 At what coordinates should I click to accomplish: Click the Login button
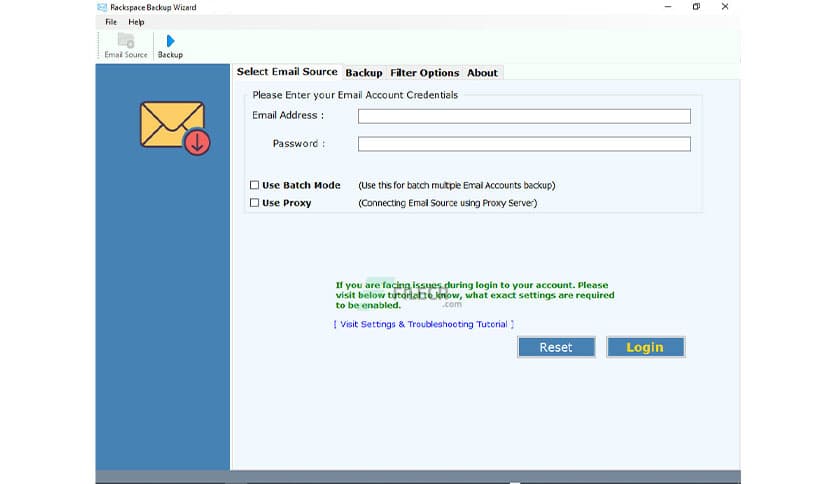[645, 347]
